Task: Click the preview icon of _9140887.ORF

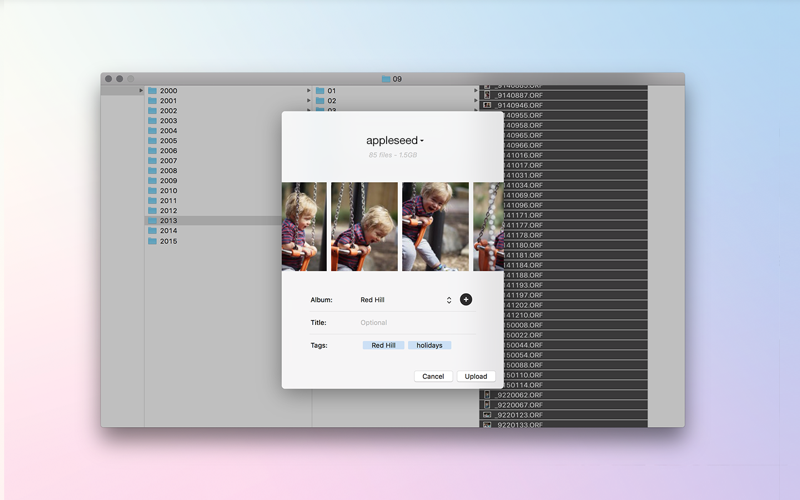Action: [x=487, y=95]
